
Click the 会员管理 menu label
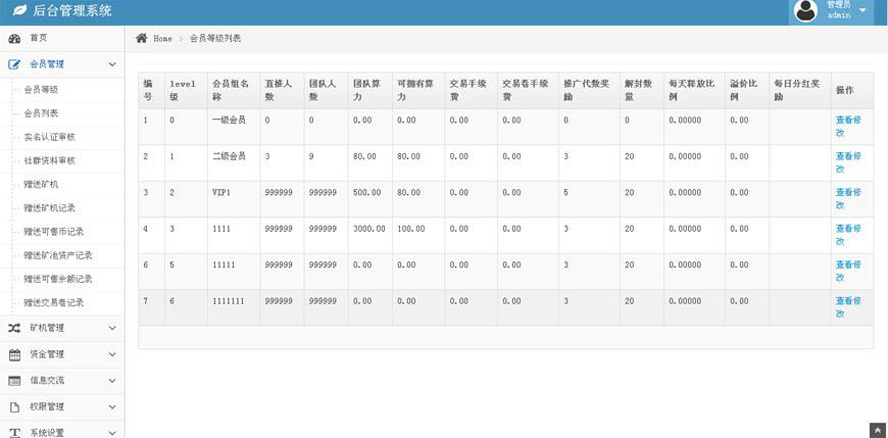[x=47, y=65]
